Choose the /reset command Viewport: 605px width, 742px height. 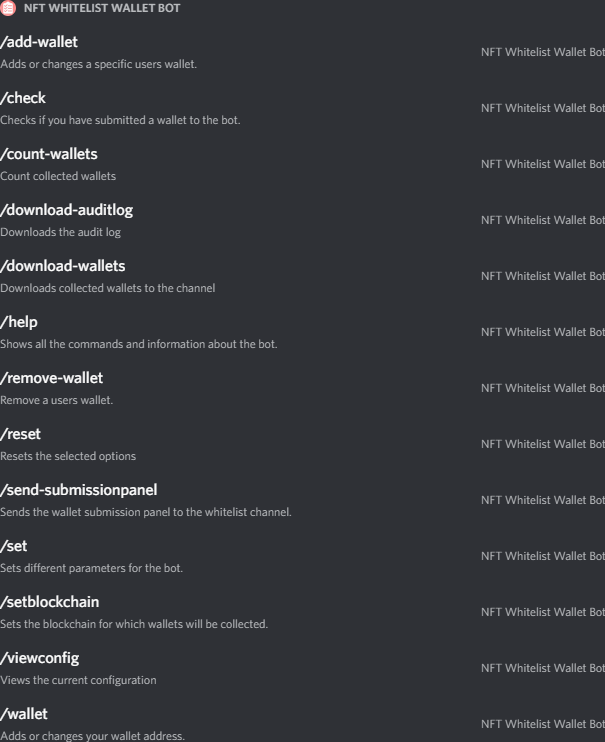click(22, 434)
